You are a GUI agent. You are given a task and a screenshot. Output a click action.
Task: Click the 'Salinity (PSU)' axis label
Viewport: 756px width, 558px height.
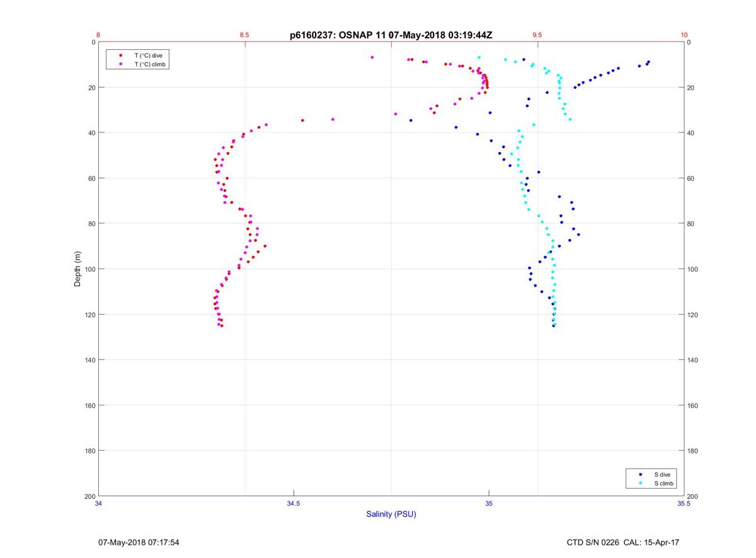tap(391, 514)
